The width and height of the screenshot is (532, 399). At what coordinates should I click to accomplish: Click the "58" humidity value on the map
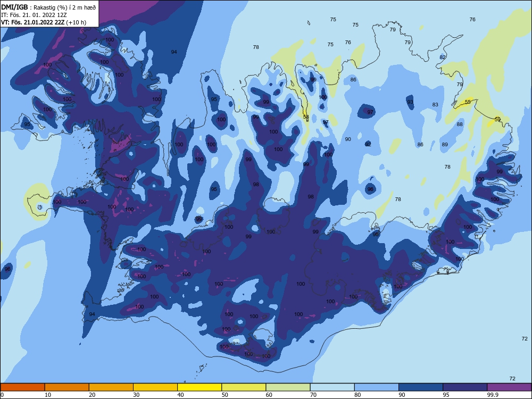point(306,117)
